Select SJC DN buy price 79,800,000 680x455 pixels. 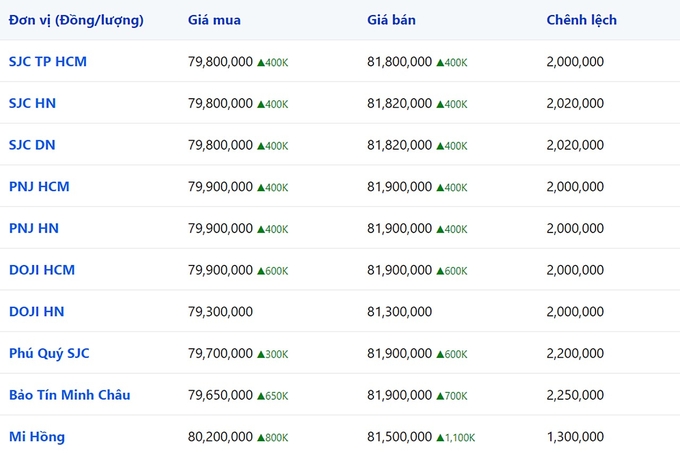pos(220,145)
